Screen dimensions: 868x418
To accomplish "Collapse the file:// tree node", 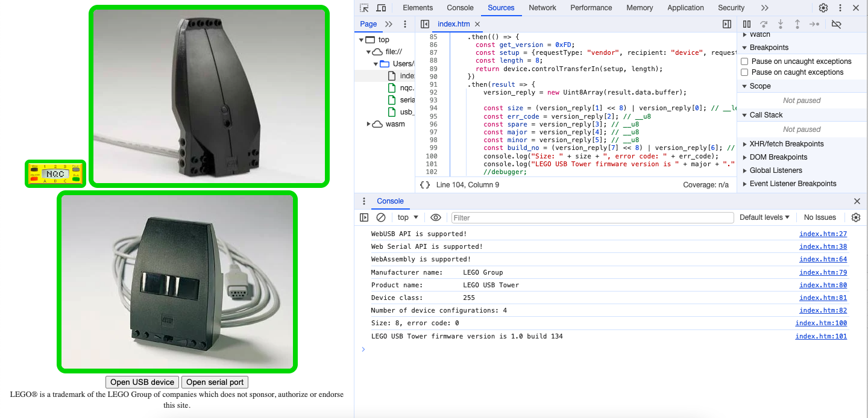I will 368,52.
